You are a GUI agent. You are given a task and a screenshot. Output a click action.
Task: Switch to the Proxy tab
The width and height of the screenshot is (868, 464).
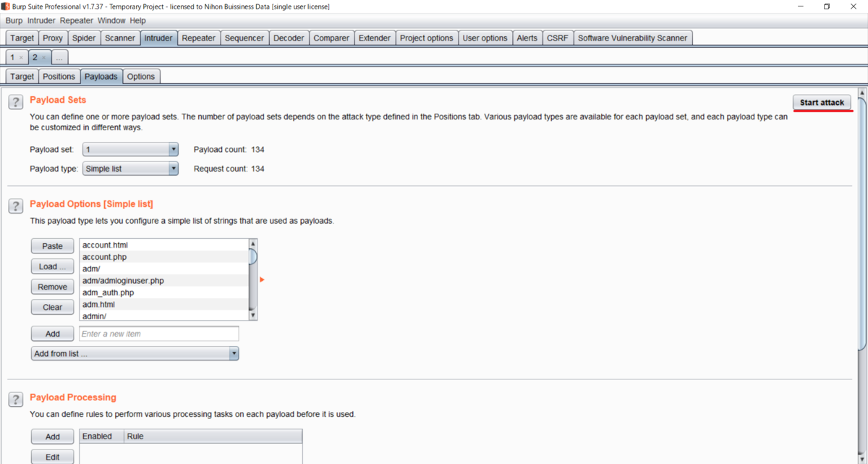tap(53, 38)
